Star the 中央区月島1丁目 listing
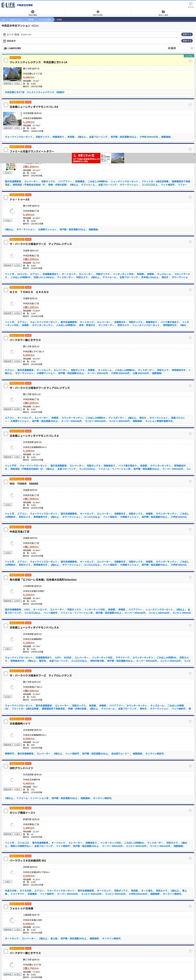 tap(190, 529)
